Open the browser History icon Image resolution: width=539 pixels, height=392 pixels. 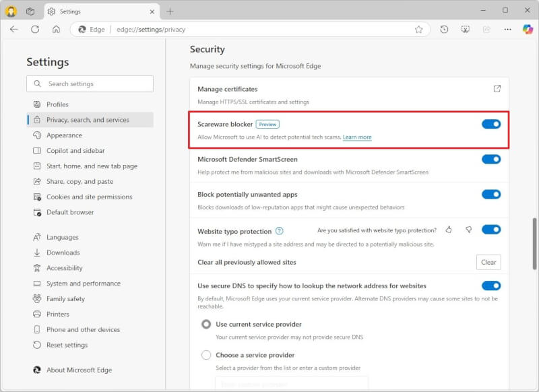444,29
